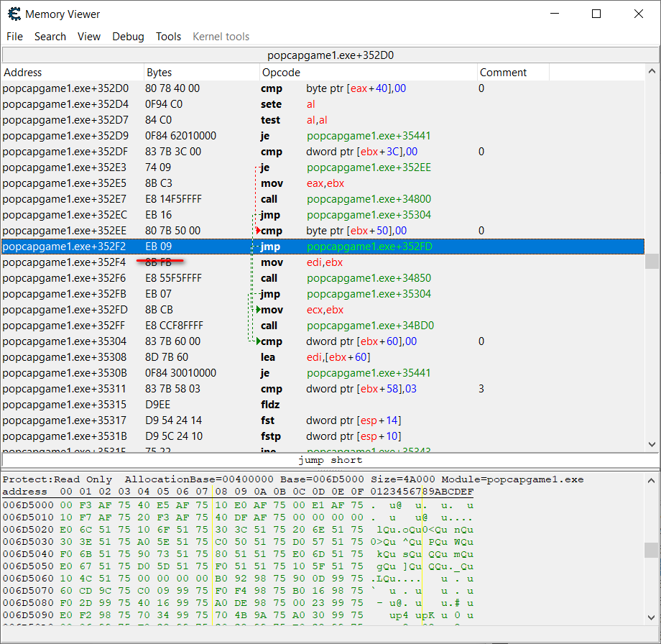
Task: Click hex view scrollbar down arrow
Action: (652, 617)
